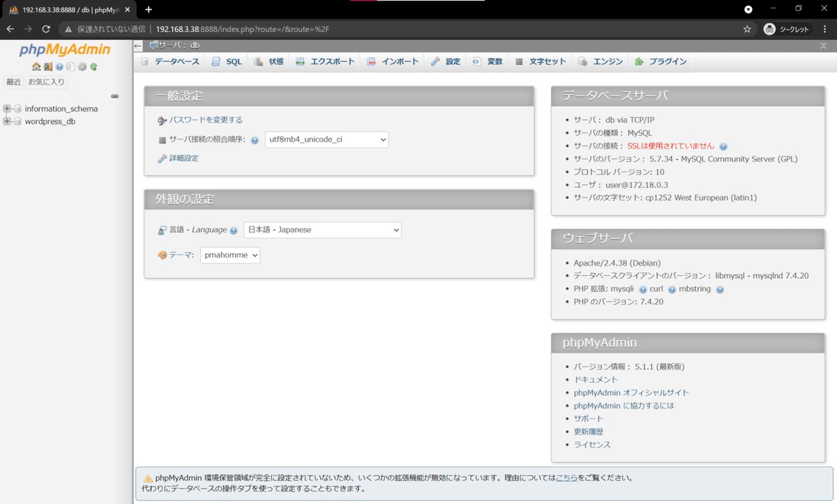The image size is (837, 504).
Task: Click the 最近 recent tables button
Action: pos(14,82)
